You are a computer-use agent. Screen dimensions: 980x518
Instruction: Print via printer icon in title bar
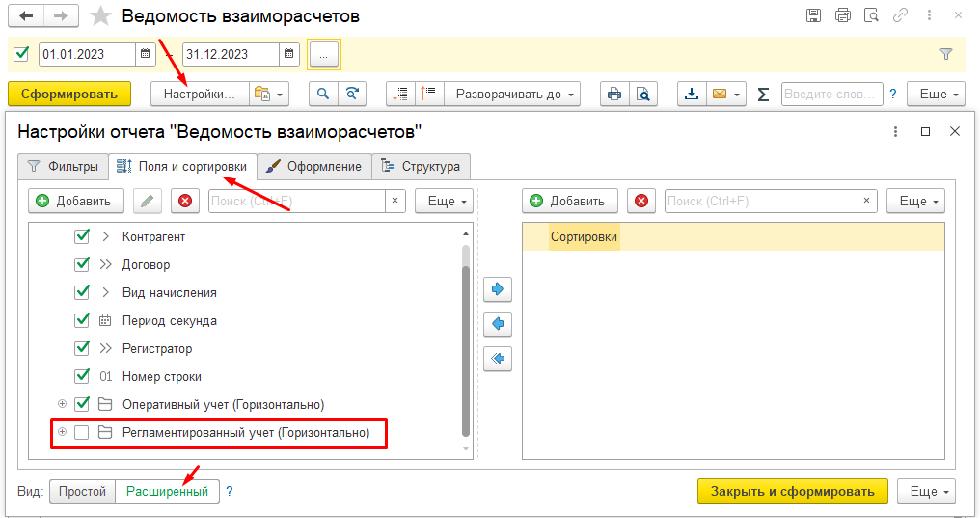click(x=842, y=15)
